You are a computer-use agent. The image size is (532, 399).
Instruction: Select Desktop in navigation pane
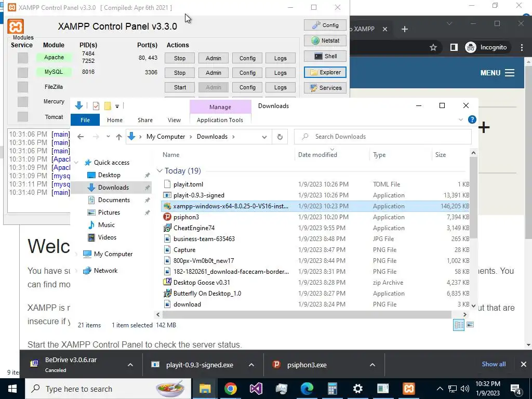[109, 175]
